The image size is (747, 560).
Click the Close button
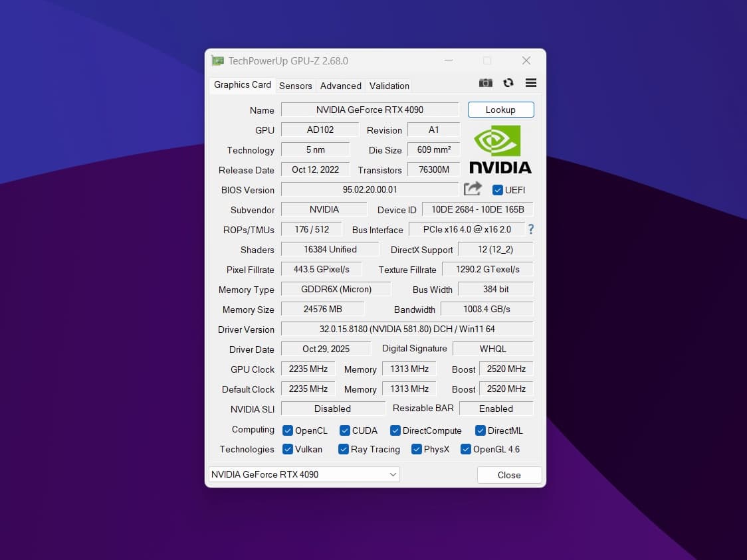(x=509, y=475)
